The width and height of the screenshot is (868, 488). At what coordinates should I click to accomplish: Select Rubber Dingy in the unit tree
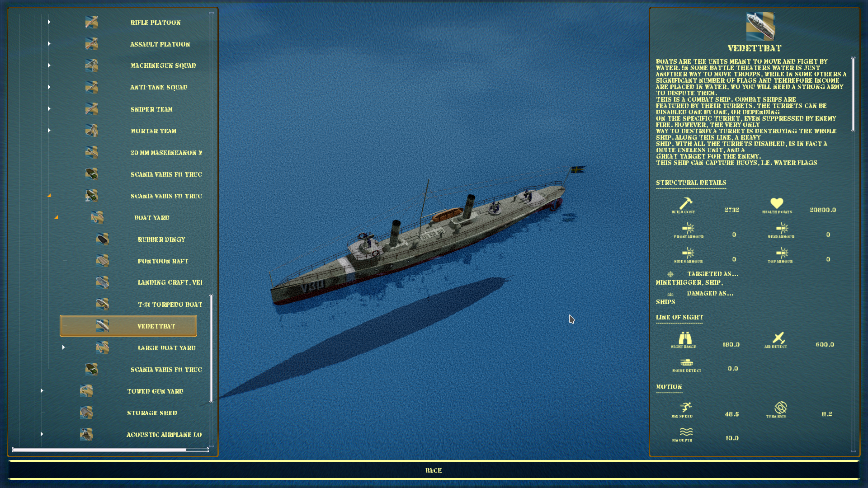tap(161, 239)
